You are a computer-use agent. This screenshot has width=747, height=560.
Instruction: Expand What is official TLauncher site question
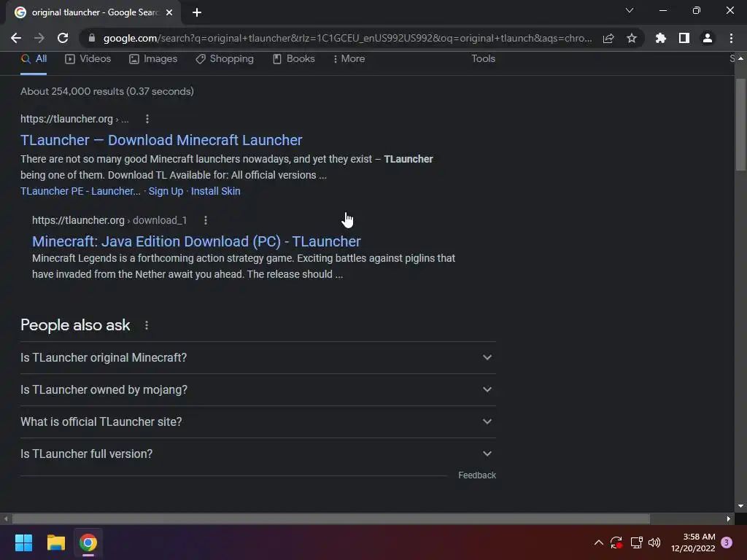tap(258, 422)
